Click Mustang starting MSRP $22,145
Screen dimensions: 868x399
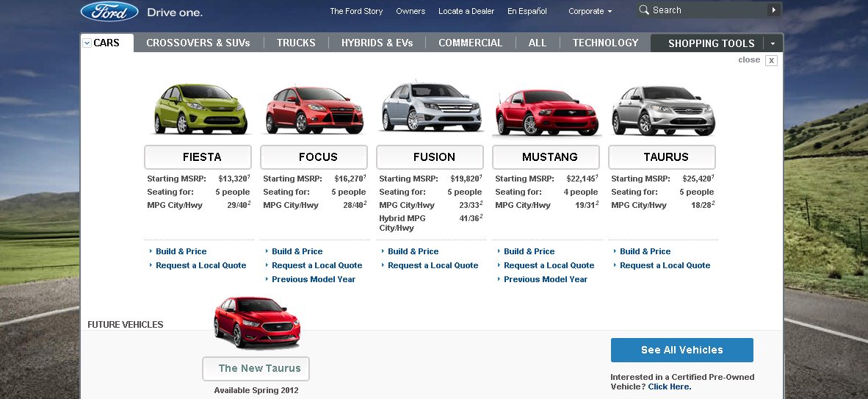coord(582,179)
